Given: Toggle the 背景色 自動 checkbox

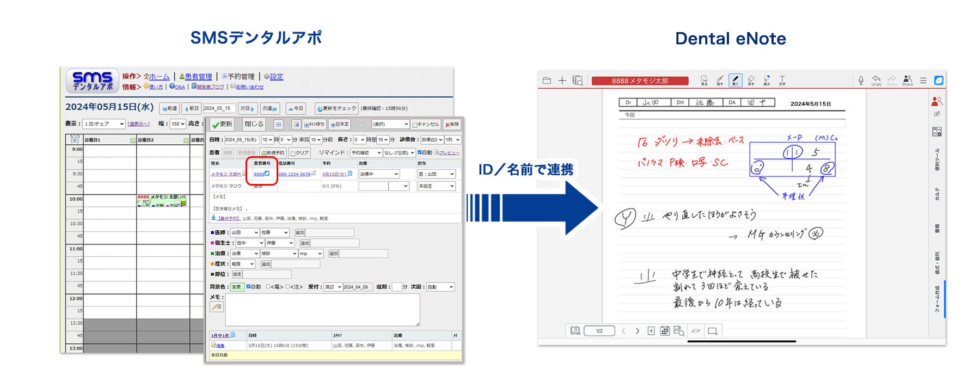Looking at the screenshot, I should (248, 286).
